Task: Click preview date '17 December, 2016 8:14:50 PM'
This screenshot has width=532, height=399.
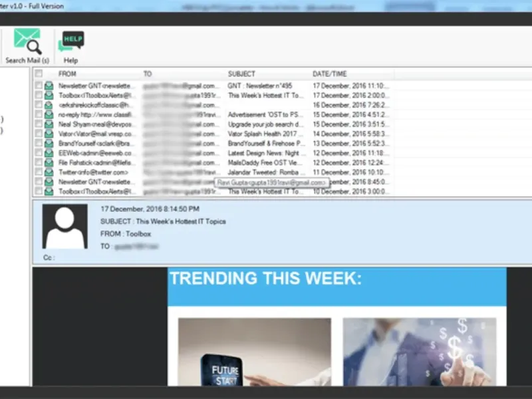Action: pos(150,209)
